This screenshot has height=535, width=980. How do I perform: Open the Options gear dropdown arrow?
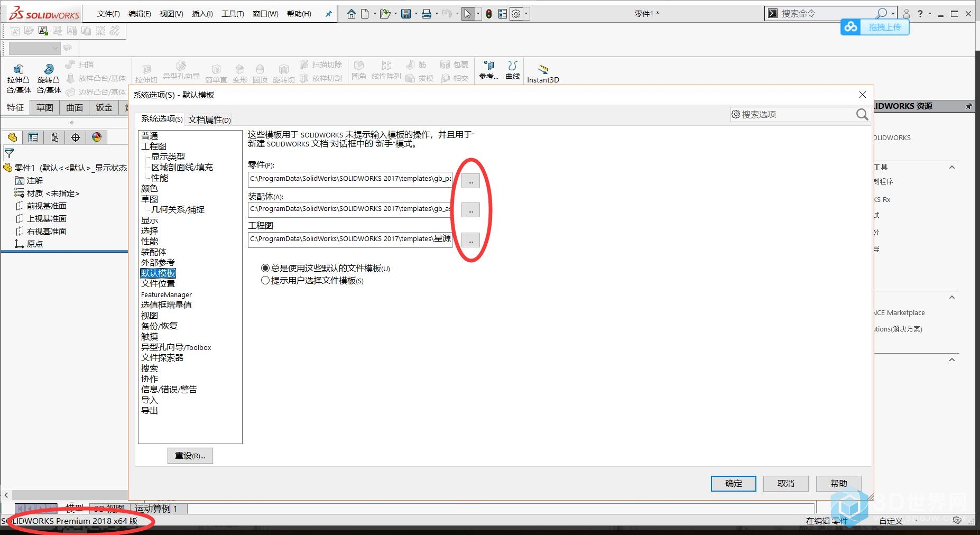[526, 14]
